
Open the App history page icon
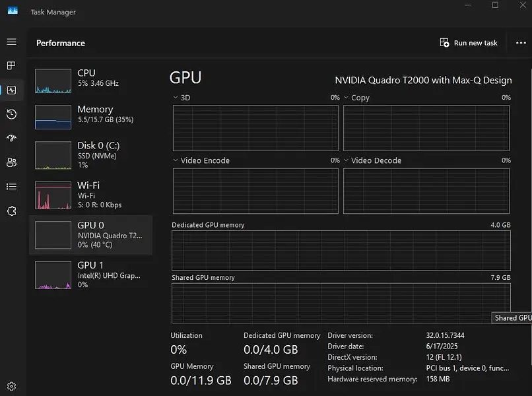pos(11,115)
